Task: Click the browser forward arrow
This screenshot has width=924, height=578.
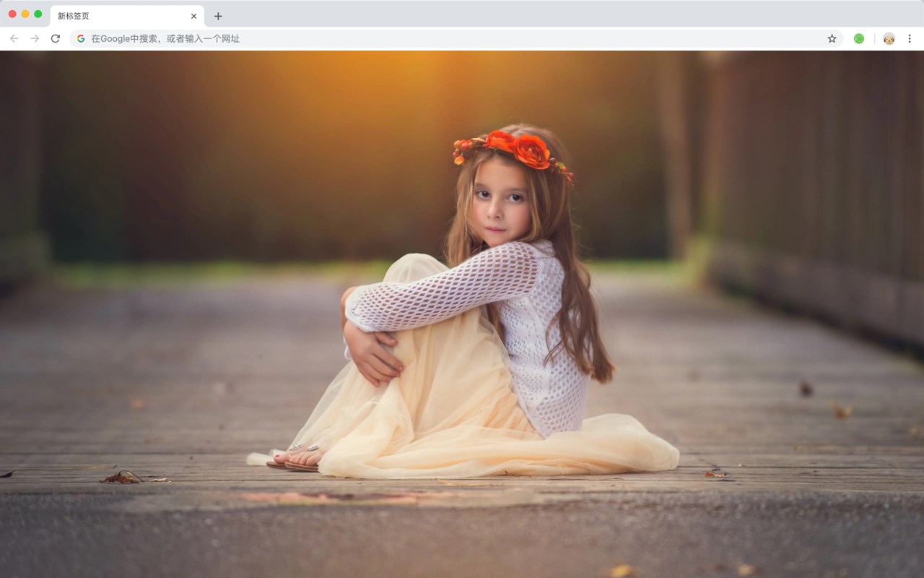Action: (35, 38)
